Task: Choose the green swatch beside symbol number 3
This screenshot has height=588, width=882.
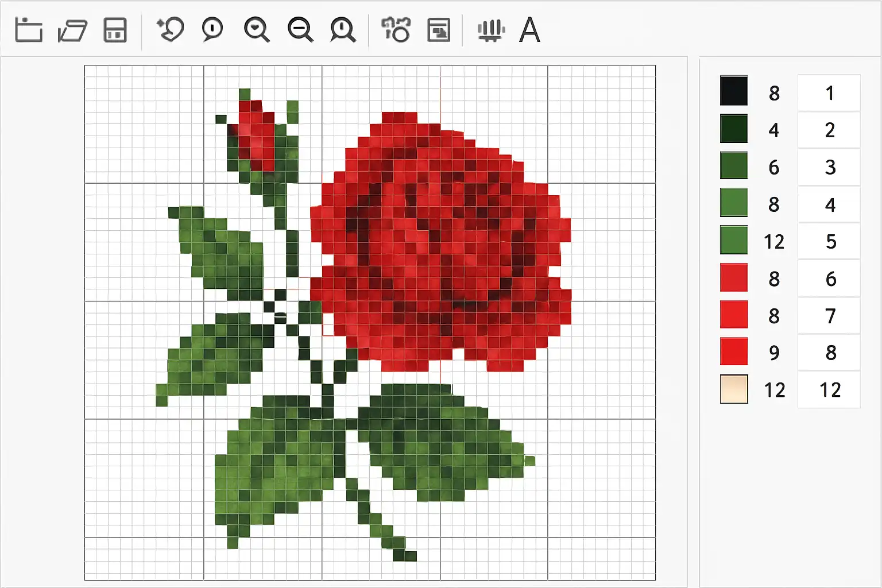Action: [x=734, y=165]
